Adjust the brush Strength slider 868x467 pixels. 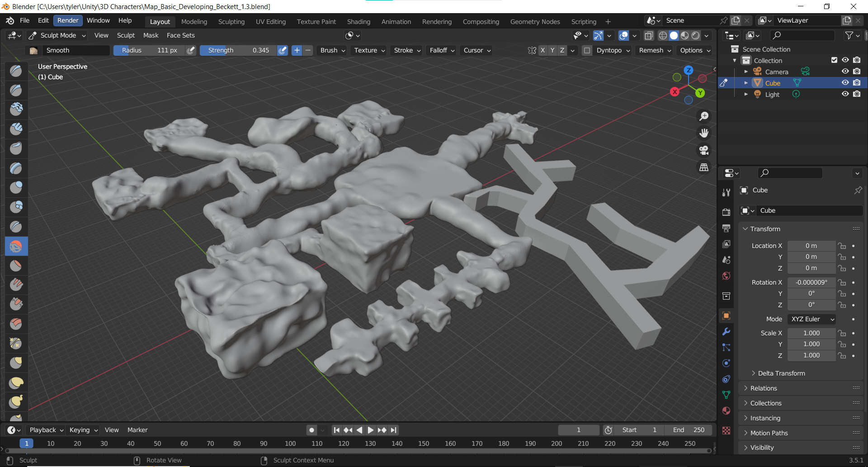(x=238, y=50)
